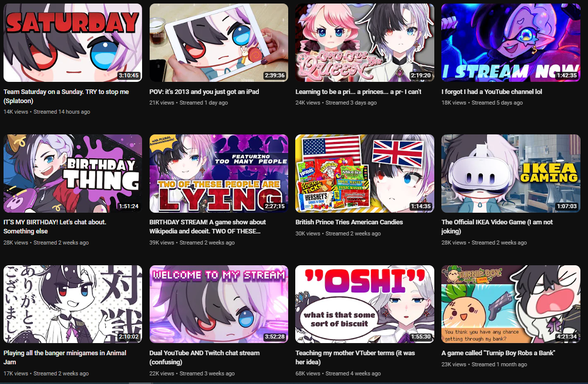Image resolution: width=588 pixels, height=384 pixels.
Task: Open 'Learning to be a pri... a princes' title
Action: pyautogui.click(x=358, y=92)
